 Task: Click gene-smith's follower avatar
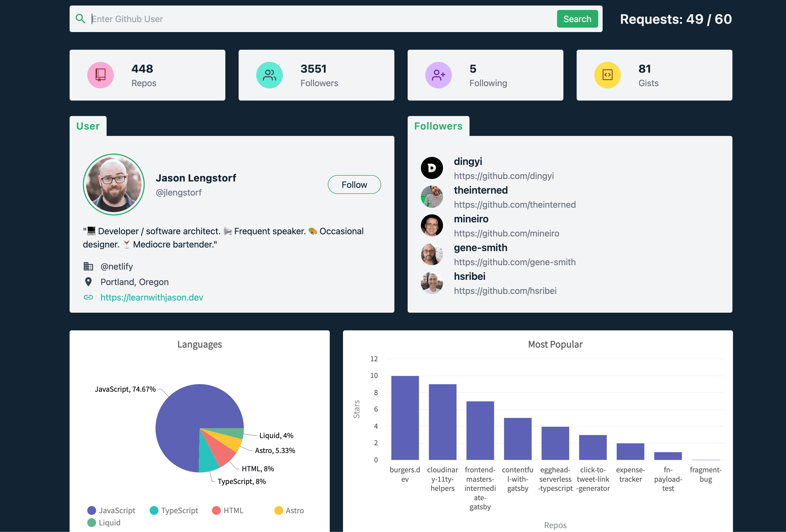(x=432, y=254)
